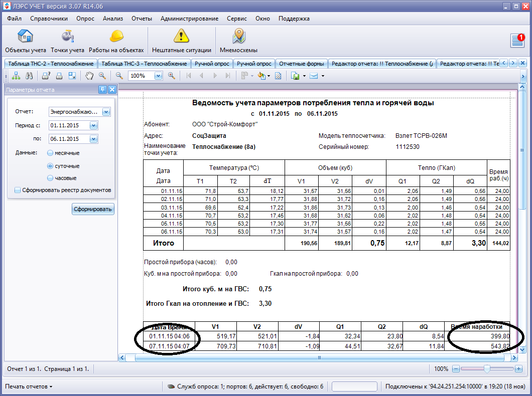Enable Сформировать реестр документов checkbox

click(x=18, y=190)
